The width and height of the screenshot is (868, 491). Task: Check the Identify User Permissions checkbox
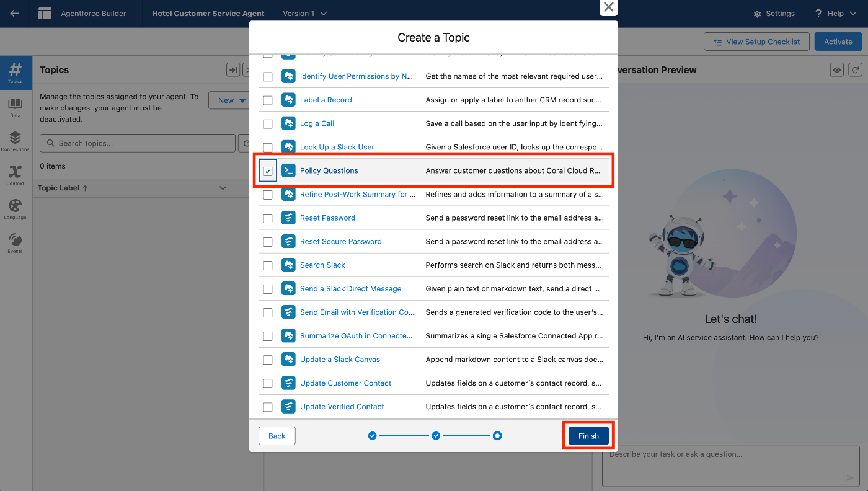[x=268, y=77]
